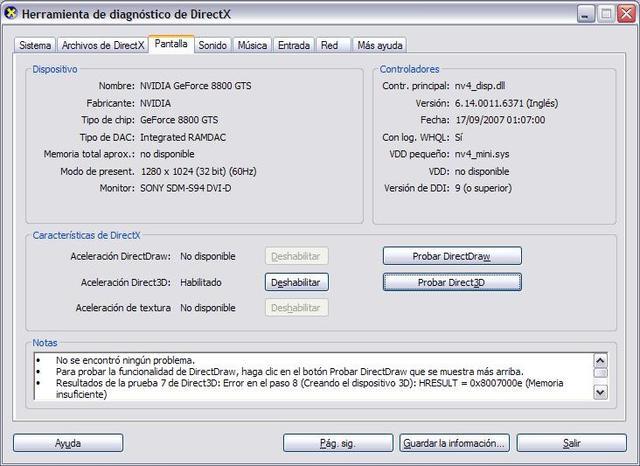Run the Probar Direct3D test
Image resolution: width=640 pixels, height=466 pixels.
click(x=452, y=282)
